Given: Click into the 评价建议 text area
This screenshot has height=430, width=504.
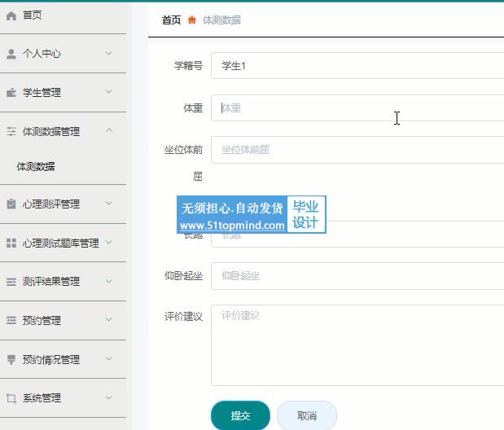Looking at the screenshot, I should click(358, 344).
